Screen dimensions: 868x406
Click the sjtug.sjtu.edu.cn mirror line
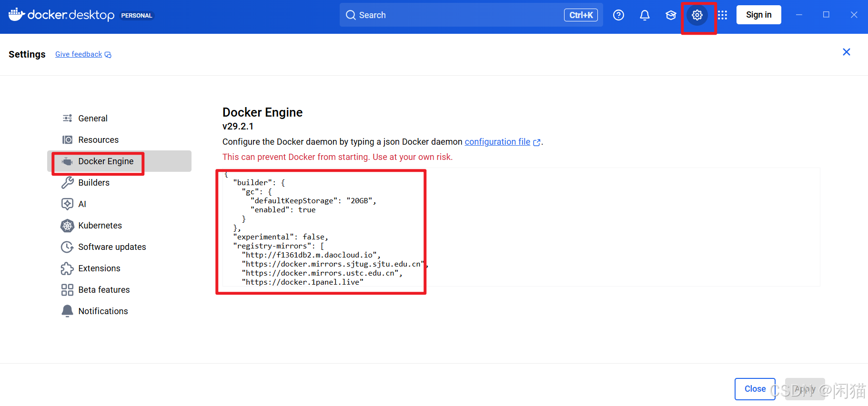(x=335, y=264)
